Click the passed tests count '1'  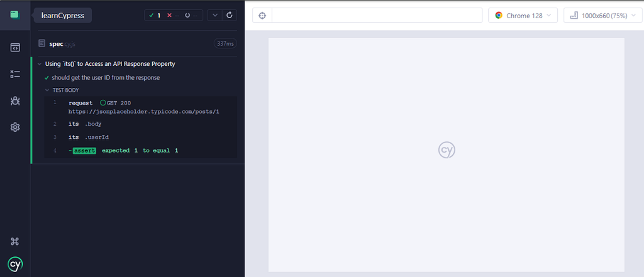point(159,15)
